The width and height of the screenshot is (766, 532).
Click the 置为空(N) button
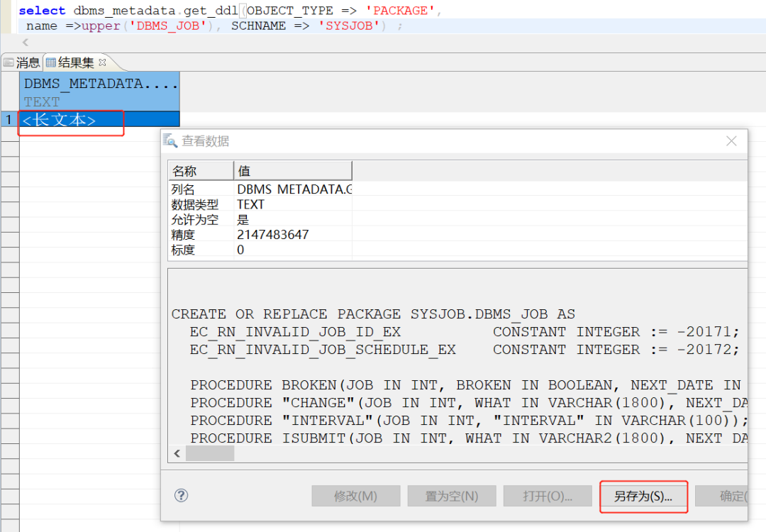tap(451, 497)
